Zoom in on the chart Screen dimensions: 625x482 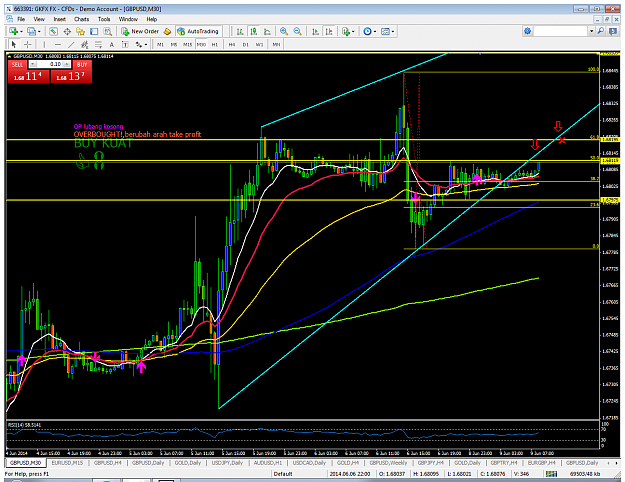(x=284, y=31)
